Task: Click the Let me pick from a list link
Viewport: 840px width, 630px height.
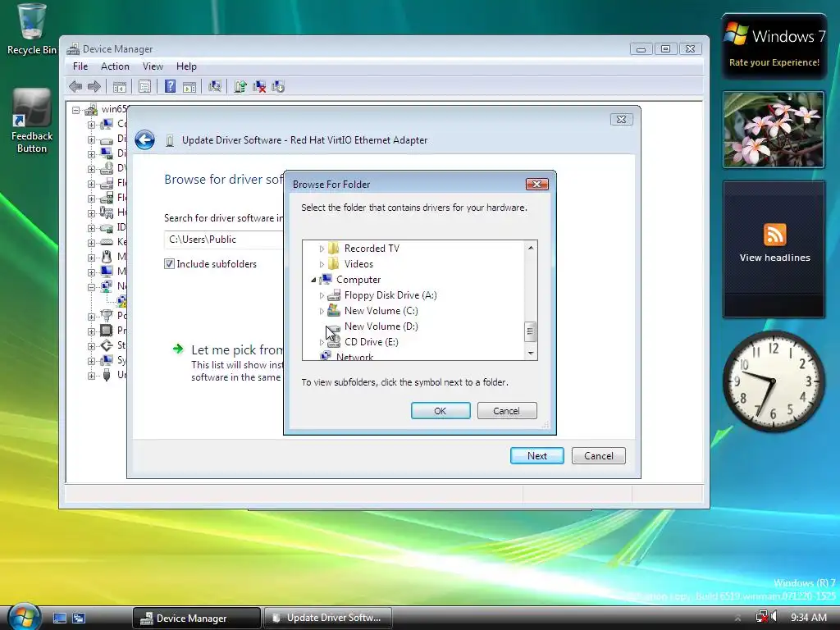Action: tap(236, 349)
